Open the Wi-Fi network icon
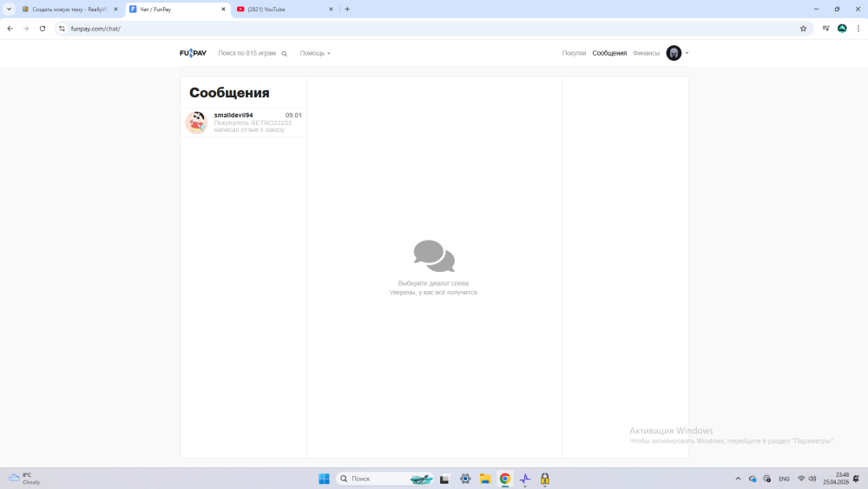The height and width of the screenshot is (489, 868). (801, 479)
